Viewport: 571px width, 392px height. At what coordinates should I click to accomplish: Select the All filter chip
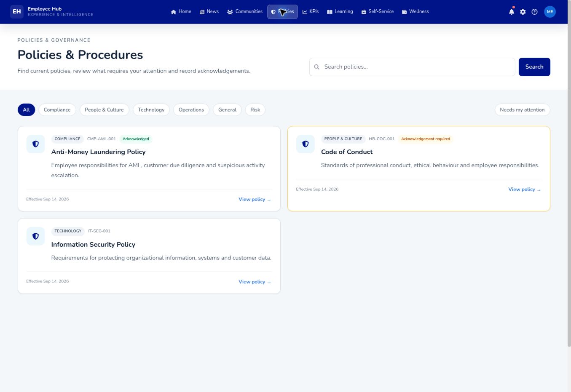tap(26, 110)
